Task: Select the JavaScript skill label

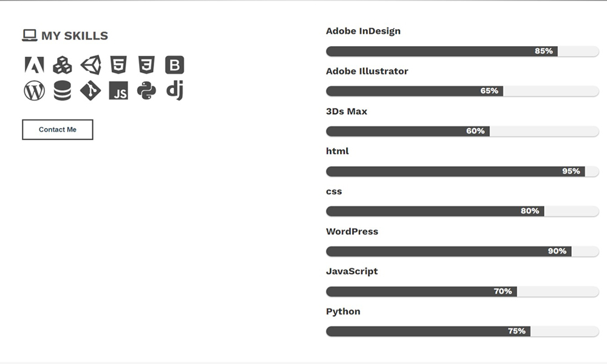Action: (352, 272)
